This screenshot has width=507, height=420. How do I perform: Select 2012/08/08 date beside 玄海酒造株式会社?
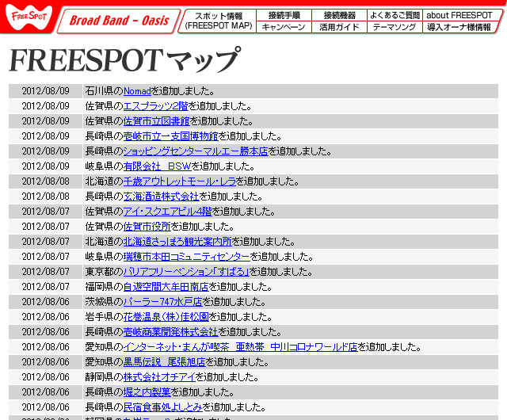tap(46, 197)
